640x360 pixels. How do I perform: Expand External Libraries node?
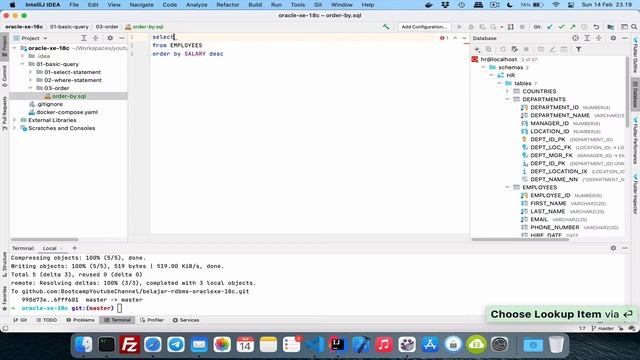pos(15,120)
